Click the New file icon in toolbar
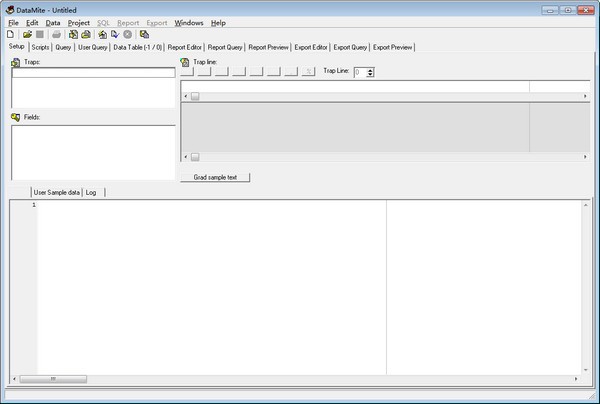 10,34
